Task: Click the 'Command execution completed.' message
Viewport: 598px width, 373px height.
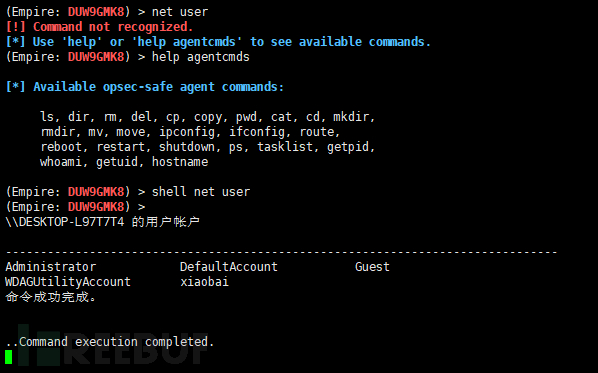Action: [117, 342]
